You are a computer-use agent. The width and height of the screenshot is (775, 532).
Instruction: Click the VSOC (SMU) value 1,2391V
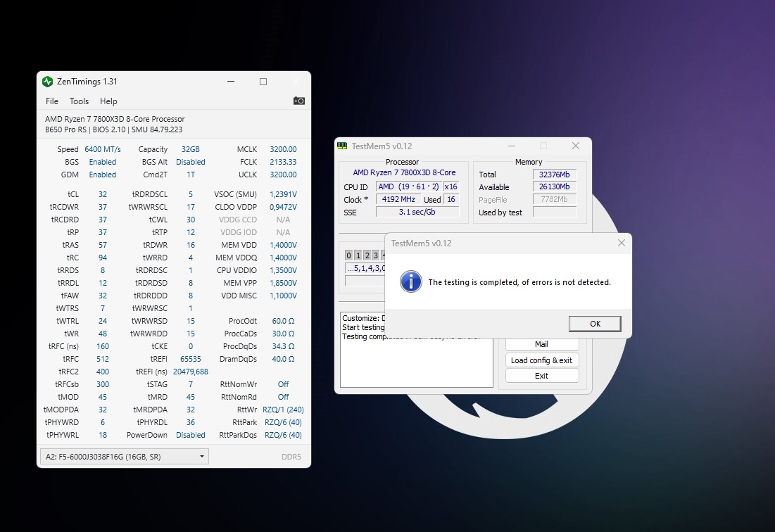[283, 195]
